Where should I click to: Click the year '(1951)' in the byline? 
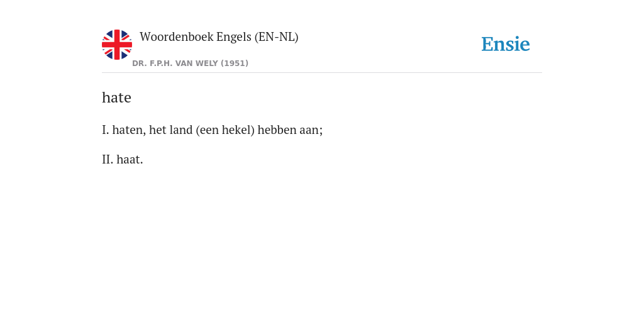click(x=235, y=64)
